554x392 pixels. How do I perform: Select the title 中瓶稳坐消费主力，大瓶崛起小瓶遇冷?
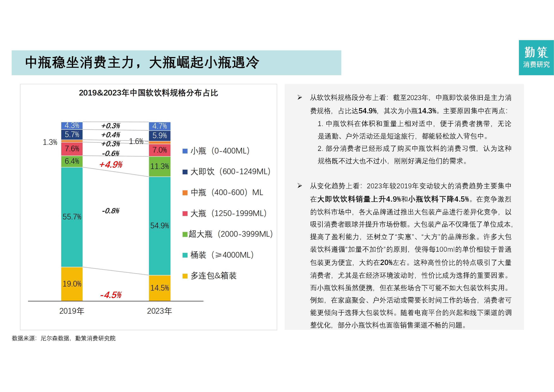[142, 63]
